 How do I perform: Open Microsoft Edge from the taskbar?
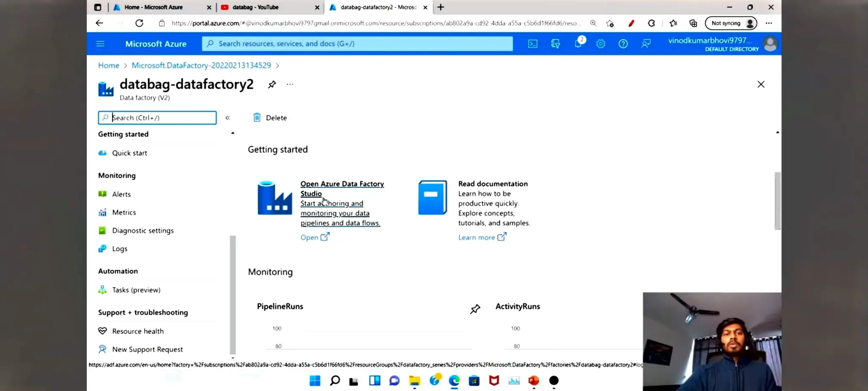point(454,380)
